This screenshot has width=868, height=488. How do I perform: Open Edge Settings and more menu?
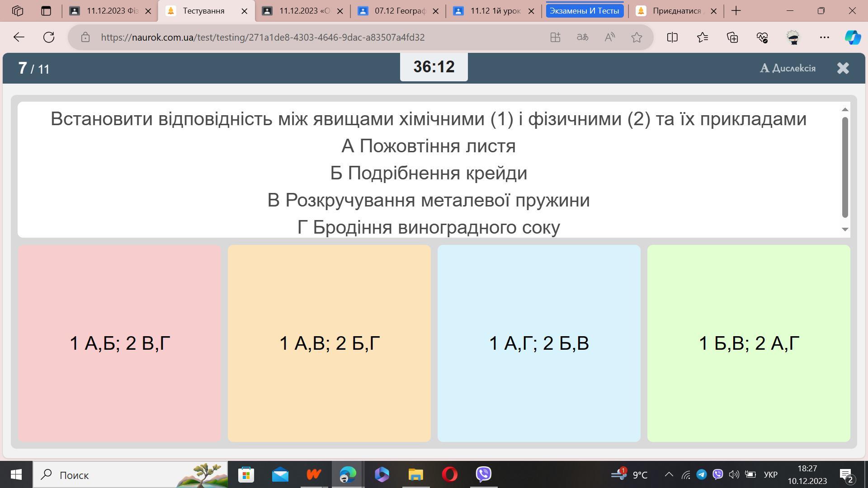pyautogui.click(x=824, y=38)
